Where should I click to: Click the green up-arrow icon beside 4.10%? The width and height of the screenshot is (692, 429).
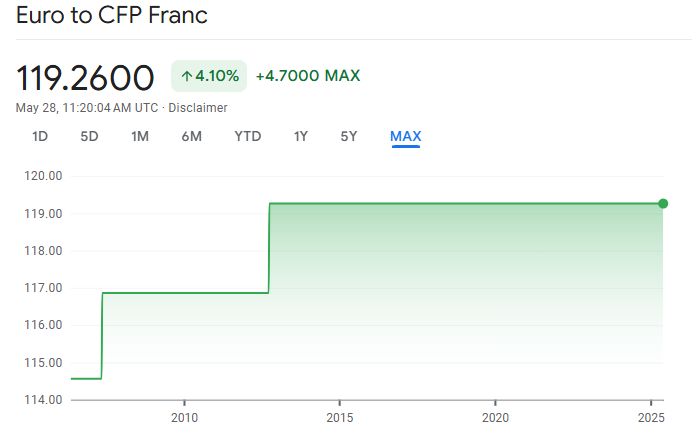pyautogui.click(x=186, y=76)
